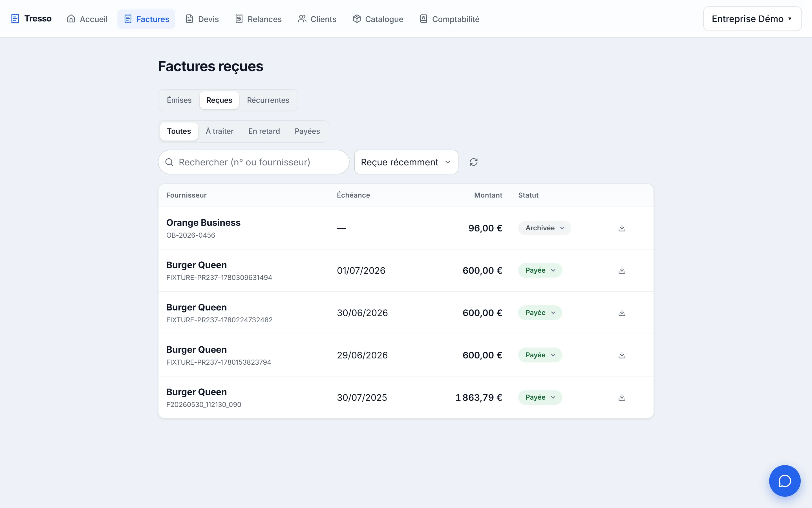Click the Comptabilité icon
Screen dimensions: 812x508
pos(423,19)
